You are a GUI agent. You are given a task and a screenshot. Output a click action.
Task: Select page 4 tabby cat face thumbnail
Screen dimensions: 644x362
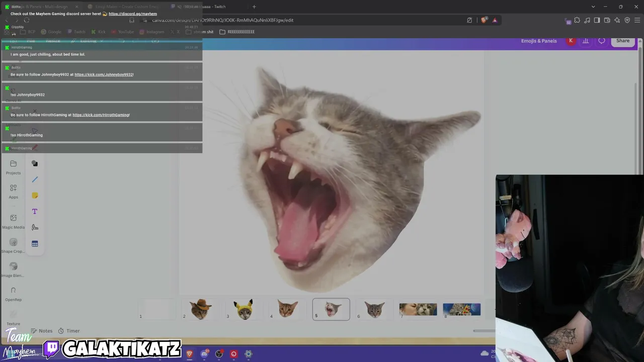(287, 309)
